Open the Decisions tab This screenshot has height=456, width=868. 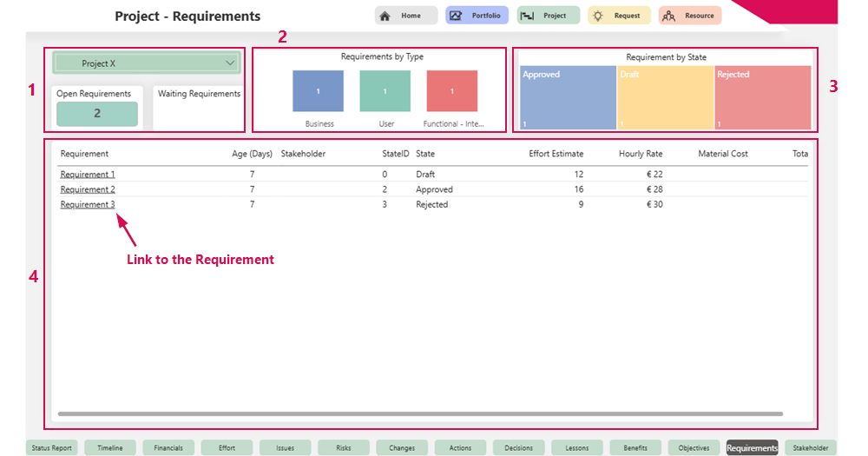click(519, 447)
